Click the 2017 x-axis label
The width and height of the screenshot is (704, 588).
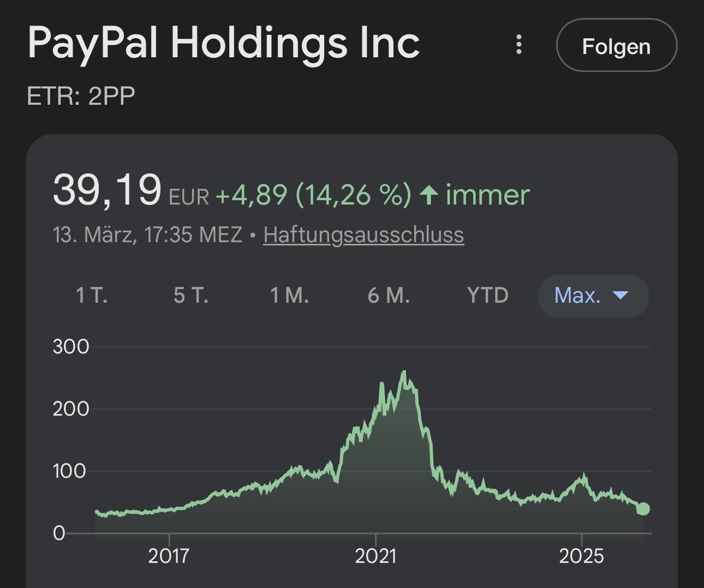click(x=169, y=556)
